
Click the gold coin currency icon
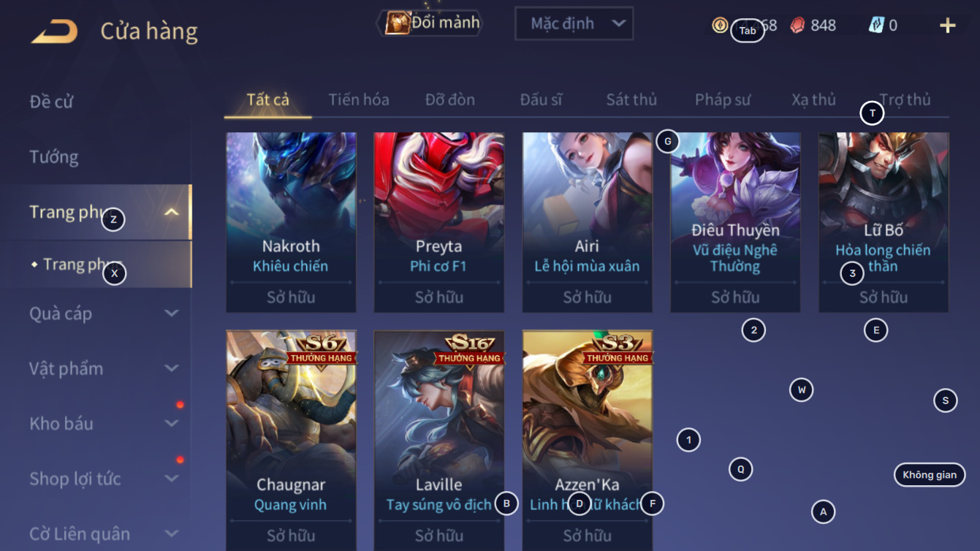720,25
